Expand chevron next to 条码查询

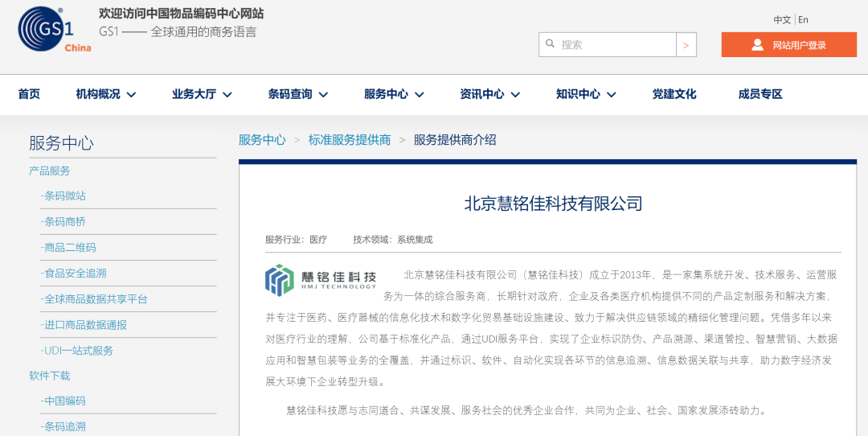[x=323, y=95]
